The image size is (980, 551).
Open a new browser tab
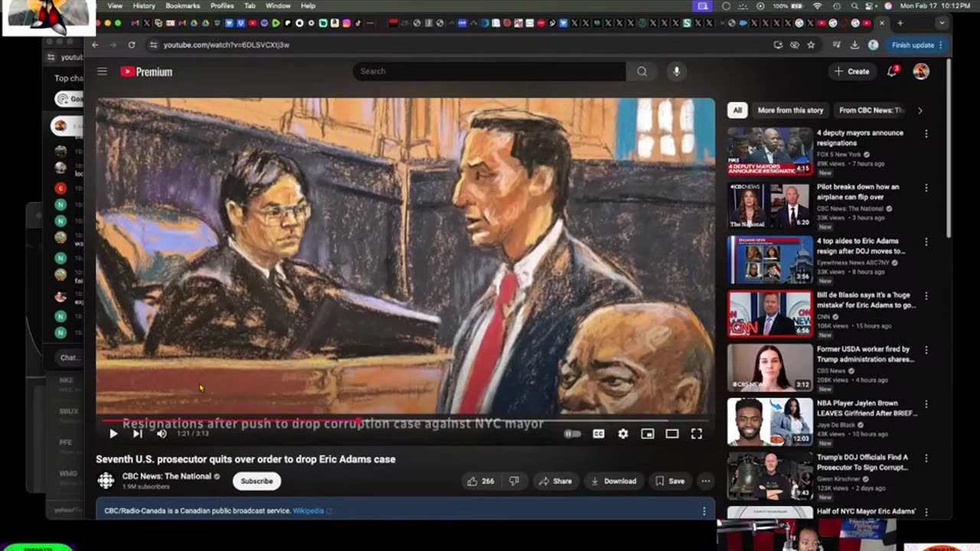(x=900, y=23)
